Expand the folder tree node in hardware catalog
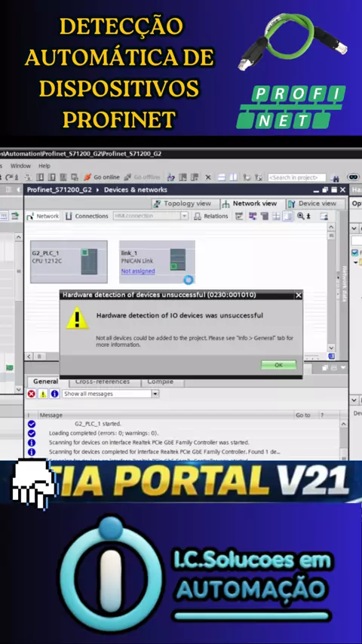This screenshot has height=644, width=362. (x=355, y=262)
